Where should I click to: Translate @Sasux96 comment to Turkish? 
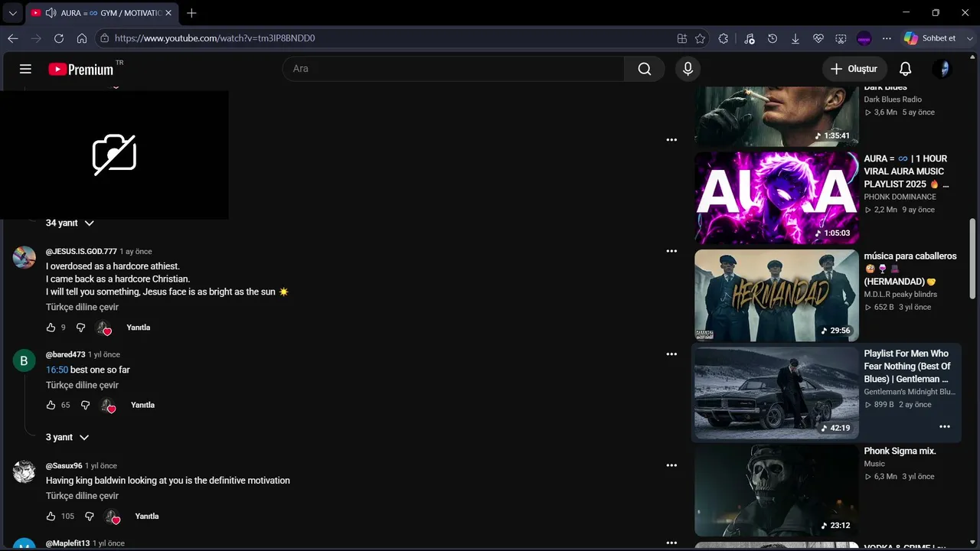[82, 496]
